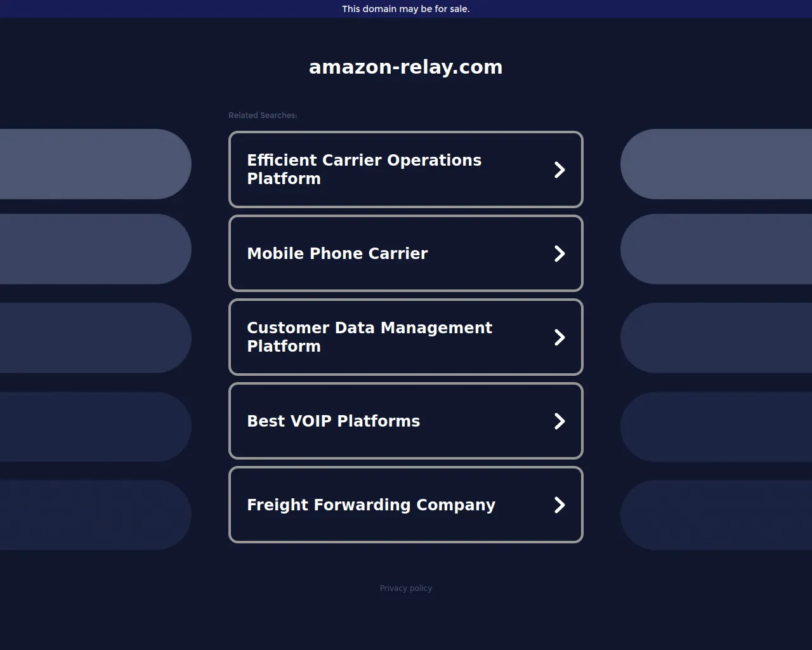Screen dimensions: 812x650
Task: Go to the Best VOIP Platforms search result
Action: 333,421
